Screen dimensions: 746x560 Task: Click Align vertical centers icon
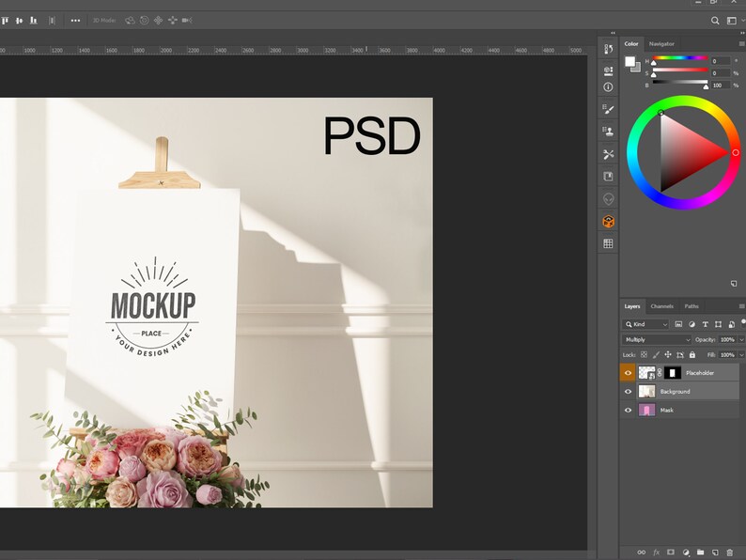19,21
